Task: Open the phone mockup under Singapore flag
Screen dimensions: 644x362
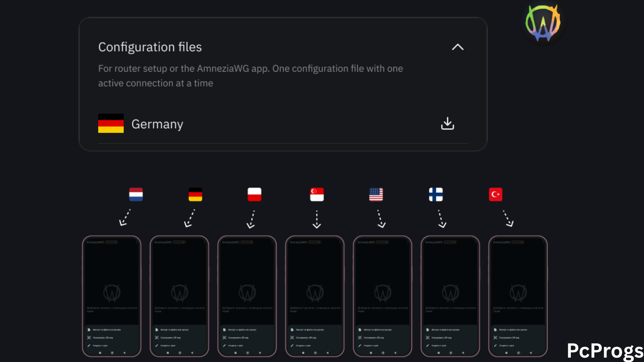Action: (x=315, y=296)
